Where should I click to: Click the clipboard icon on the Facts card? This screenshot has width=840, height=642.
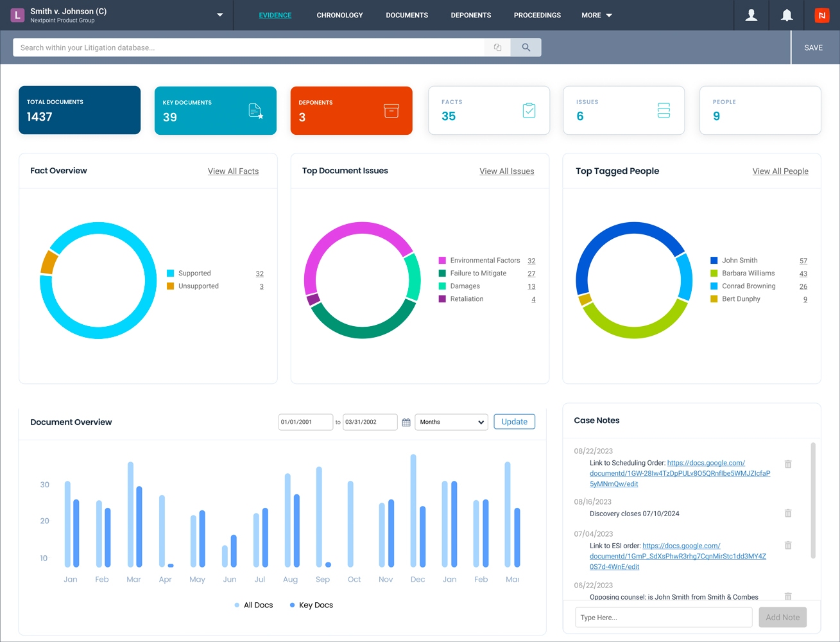coord(529,110)
